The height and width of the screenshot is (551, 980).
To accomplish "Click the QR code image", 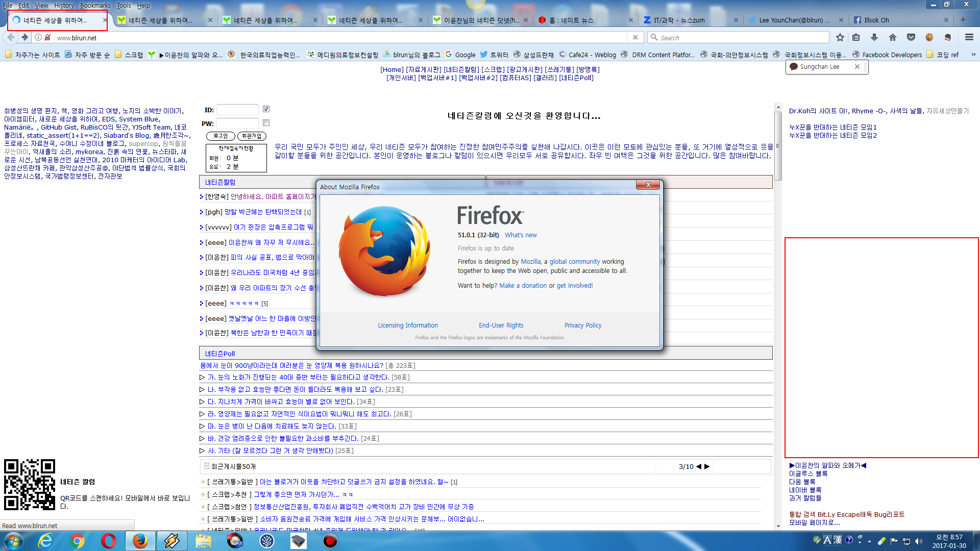I will point(30,485).
